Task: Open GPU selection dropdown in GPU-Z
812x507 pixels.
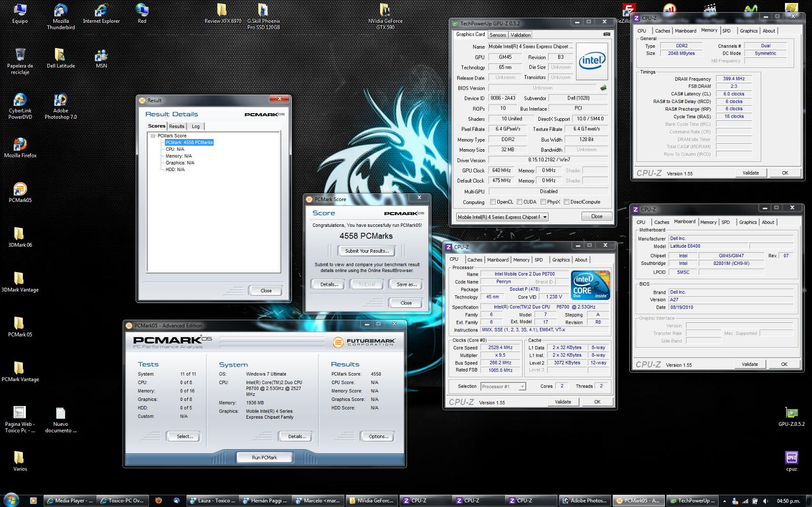Action: pos(502,217)
